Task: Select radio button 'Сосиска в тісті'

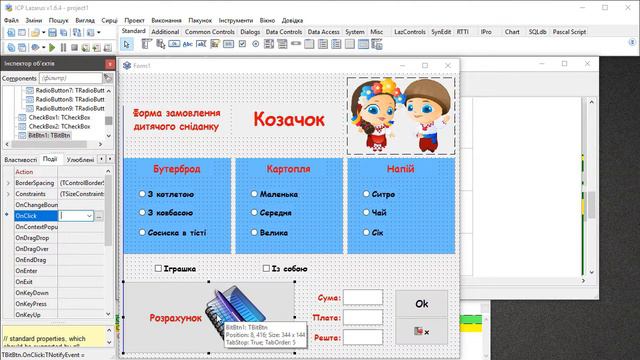Action: pos(142,233)
